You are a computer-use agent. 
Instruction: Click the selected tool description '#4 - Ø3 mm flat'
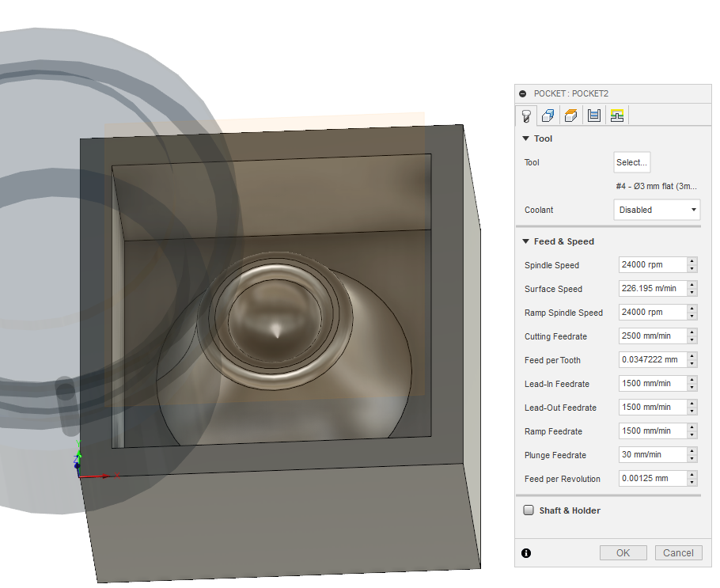coord(656,186)
